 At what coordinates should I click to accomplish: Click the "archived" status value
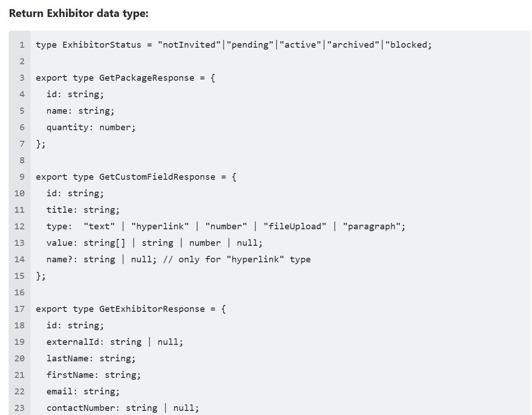(x=353, y=45)
